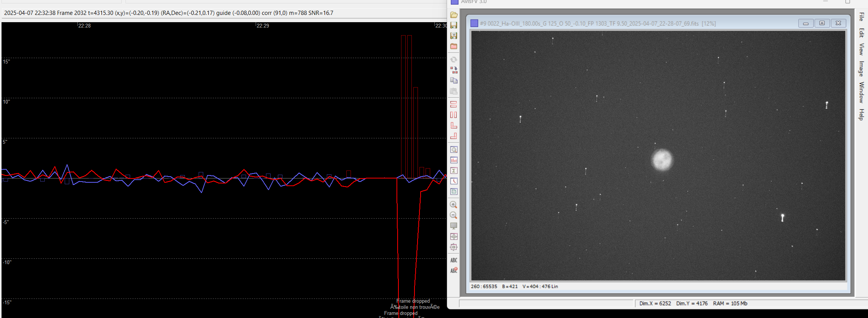Click the plain ABC text icon
The image size is (868, 318).
click(454, 260)
